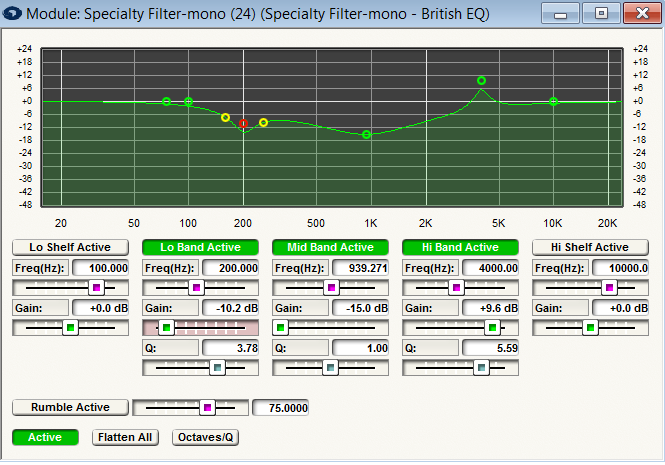Viewport: 665px width, 465px height.
Task: Select the green Mid Band node near 1K
Action: tap(366, 135)
